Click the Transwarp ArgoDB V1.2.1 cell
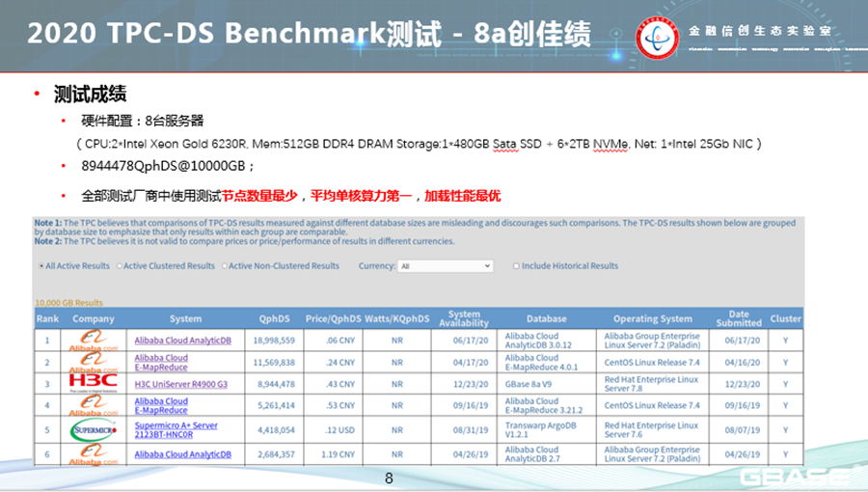Viewport: 868px width, 492px height. pos(541,430)
